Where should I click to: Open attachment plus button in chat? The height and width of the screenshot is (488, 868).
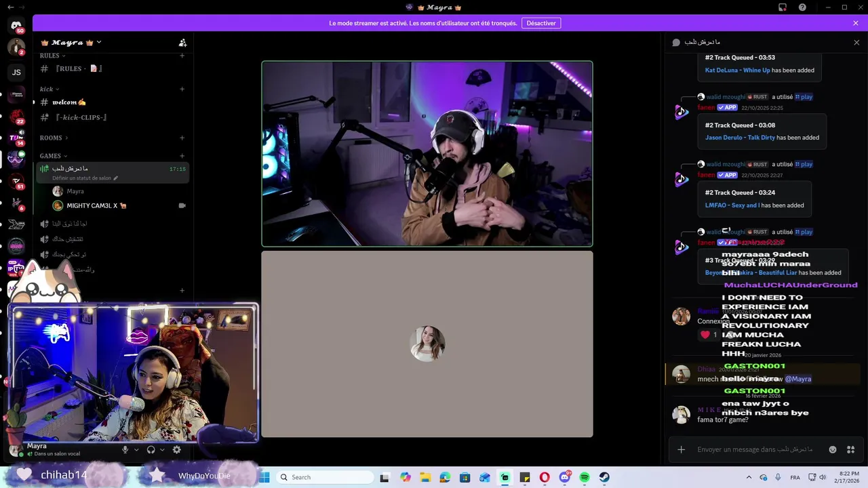(682, 449)
